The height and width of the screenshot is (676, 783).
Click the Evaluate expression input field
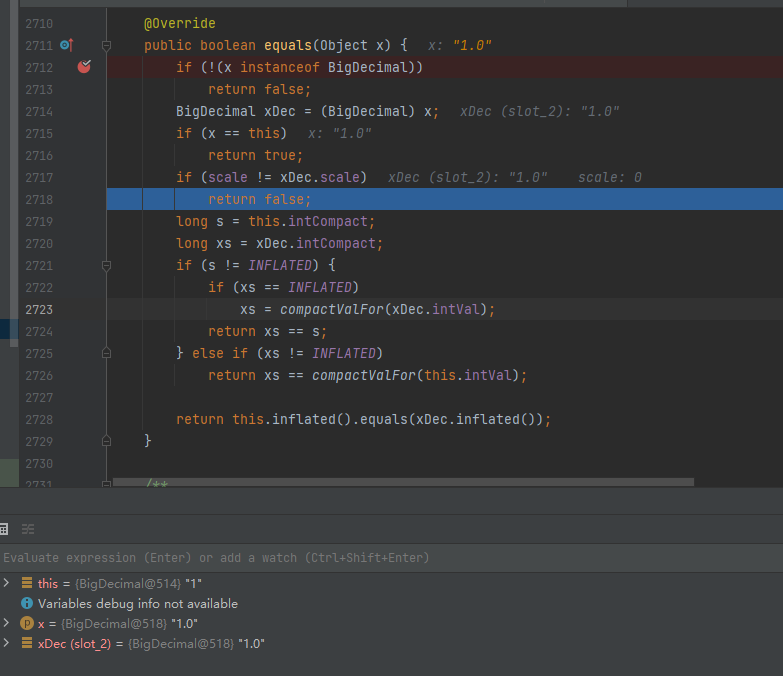pos(392,558)
